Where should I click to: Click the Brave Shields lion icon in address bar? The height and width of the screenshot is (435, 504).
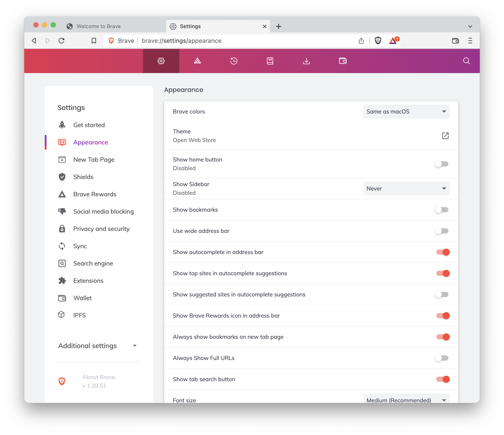pos(378,41)
